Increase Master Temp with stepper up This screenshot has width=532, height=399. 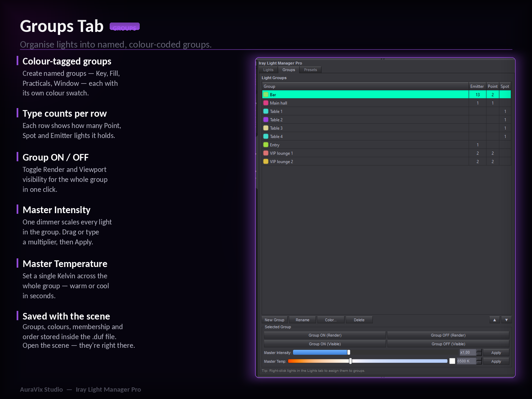click(x=479, y=359)
